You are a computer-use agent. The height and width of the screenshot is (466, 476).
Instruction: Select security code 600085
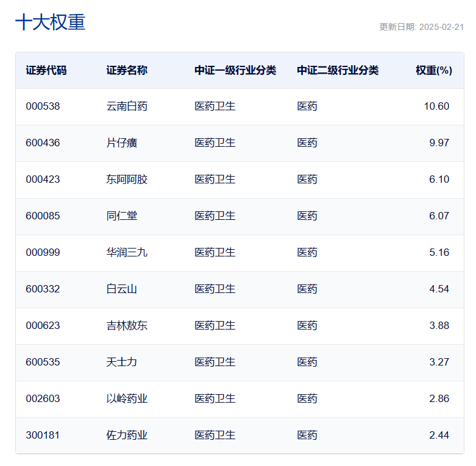(x=43, y=216)
